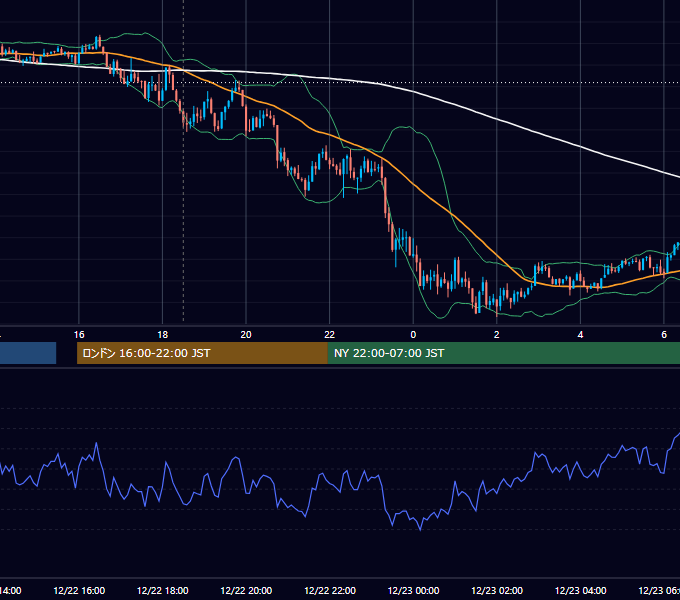Click the hour label 20 on the price chart axis
Screen dimensions: 680x600
click(x=246, y=335)
